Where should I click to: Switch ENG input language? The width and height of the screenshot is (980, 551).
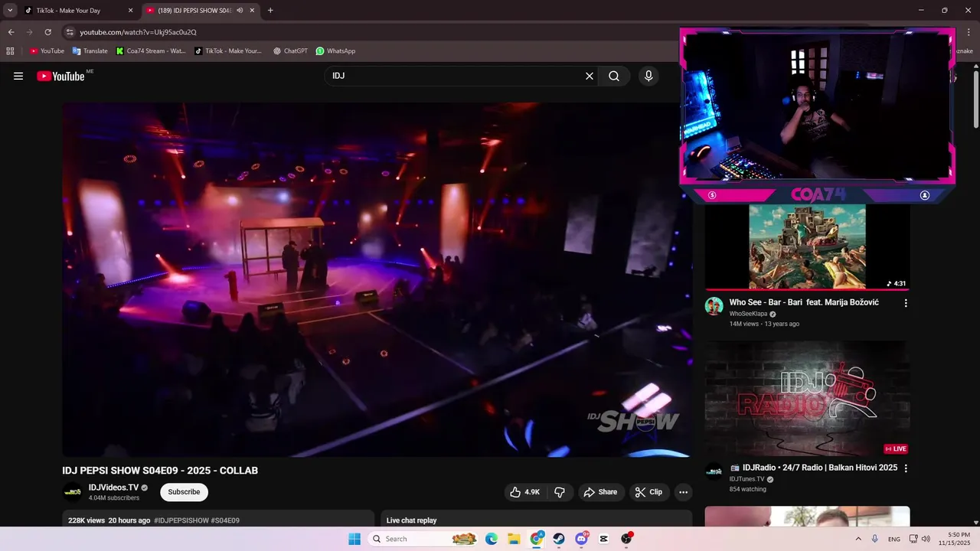tap(894, 539)
